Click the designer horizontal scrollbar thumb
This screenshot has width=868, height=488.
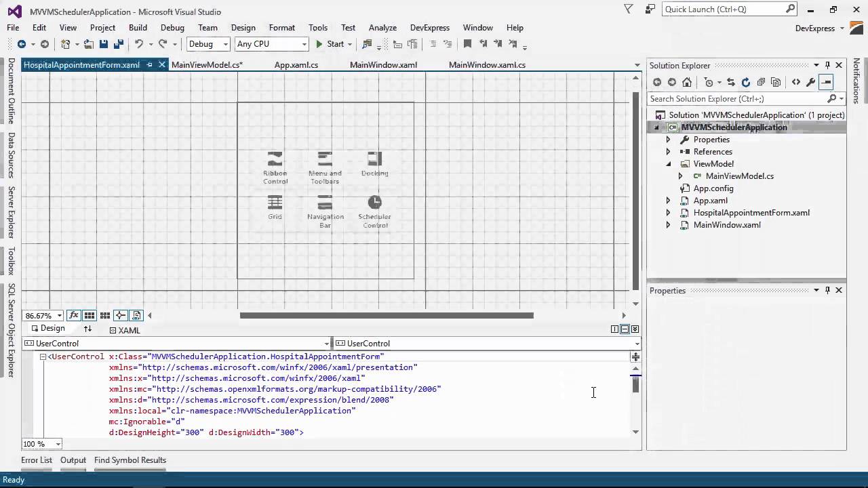click(387, 315)
